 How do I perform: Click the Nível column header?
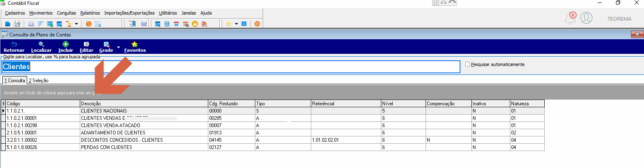click(x=403, y=104)
